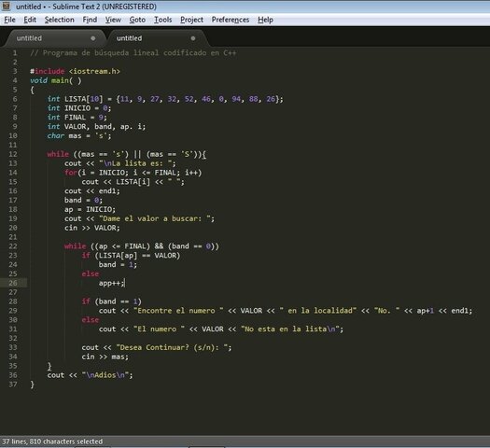Open the Help menu
This screenshot has width=490, height=448.
click(x=265, y=20)
